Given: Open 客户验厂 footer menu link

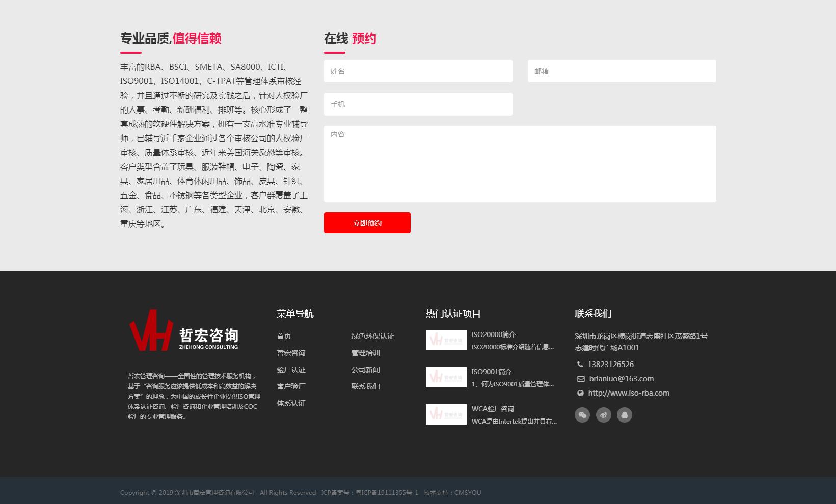Looking at the screenshot, I should click(291, 386).
